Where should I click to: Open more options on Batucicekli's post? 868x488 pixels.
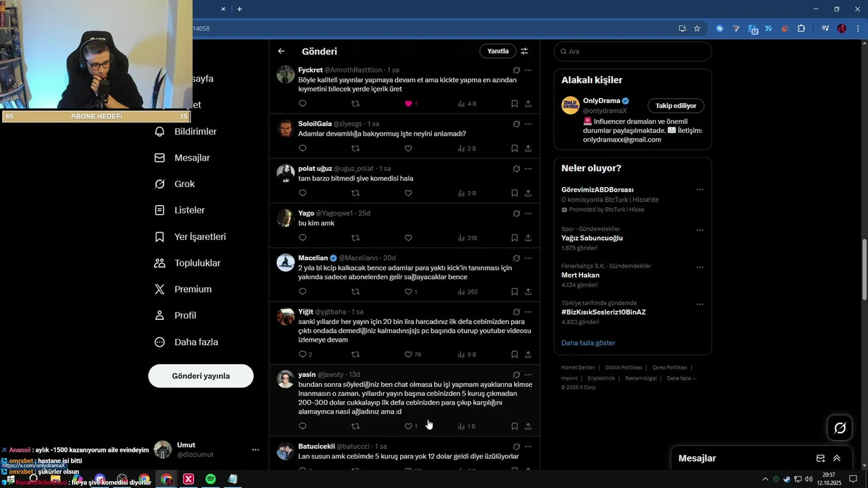coord(528,447)
